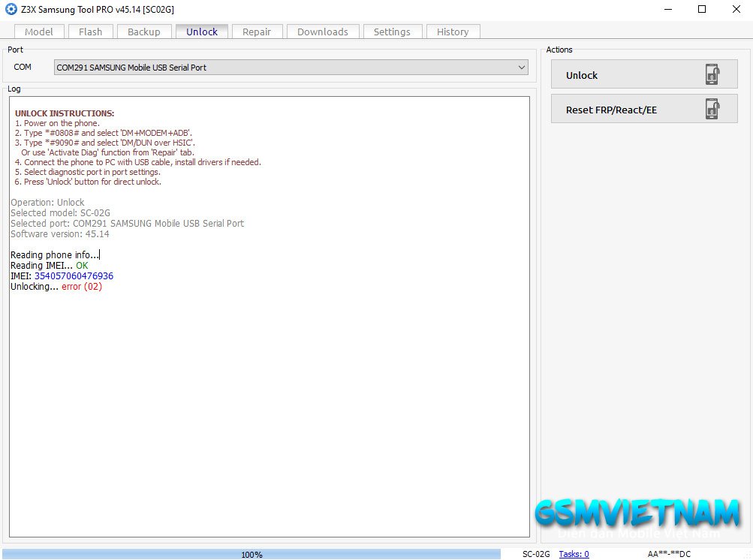
Task: Click instruction line with *#9090# code
Action: click(x=104, y=143)
